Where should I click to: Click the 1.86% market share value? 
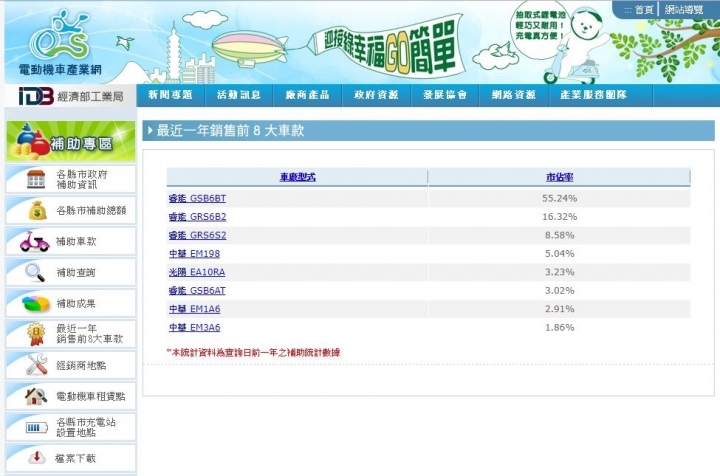[x=559, y=327]
